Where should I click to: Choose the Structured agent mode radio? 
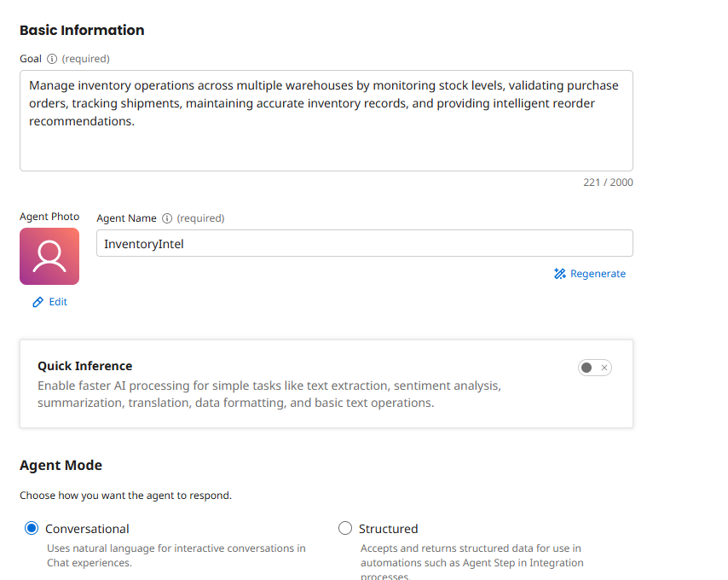tap(345, 529)
